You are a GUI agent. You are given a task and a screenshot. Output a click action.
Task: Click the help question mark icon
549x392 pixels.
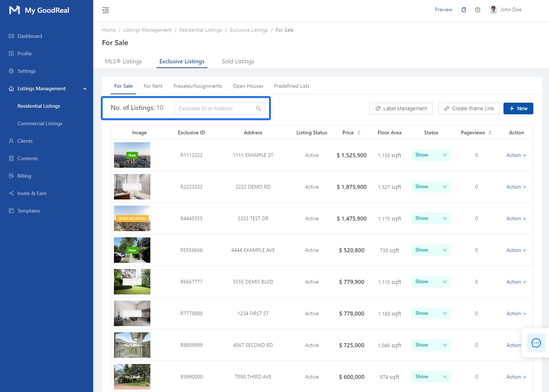pyautogui.click(x=478, y=10)
